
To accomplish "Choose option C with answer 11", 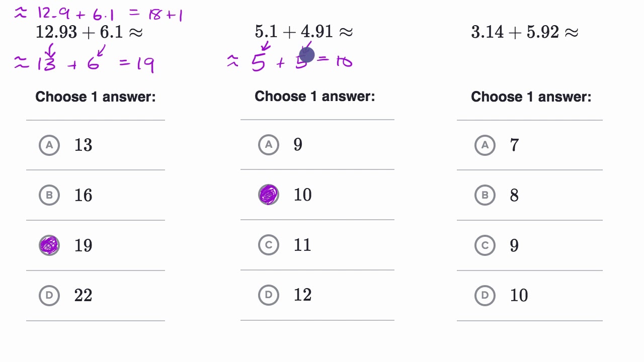I will click(269, 245).
